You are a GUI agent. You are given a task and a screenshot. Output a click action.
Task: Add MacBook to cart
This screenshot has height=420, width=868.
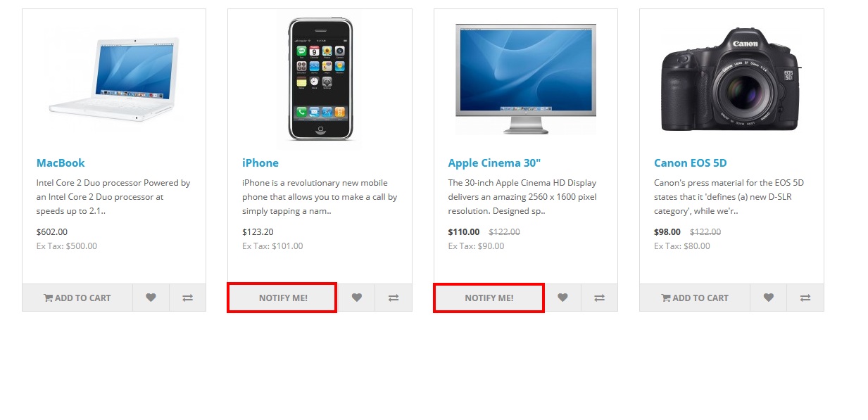[77, 298]
